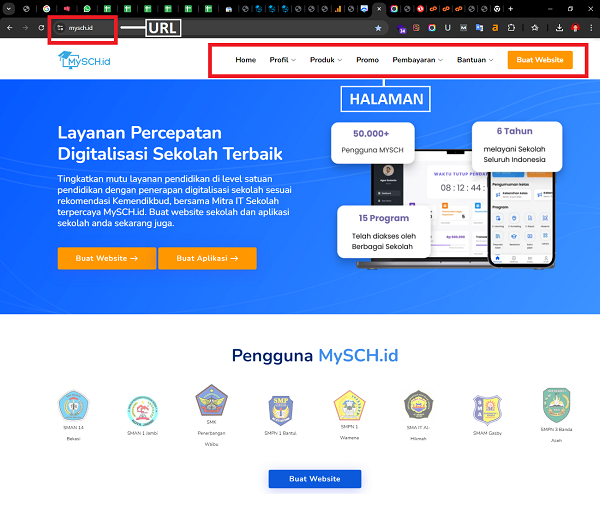
Task: Open the Extensions puzzle-piece menu
Action: click(511, 28)
